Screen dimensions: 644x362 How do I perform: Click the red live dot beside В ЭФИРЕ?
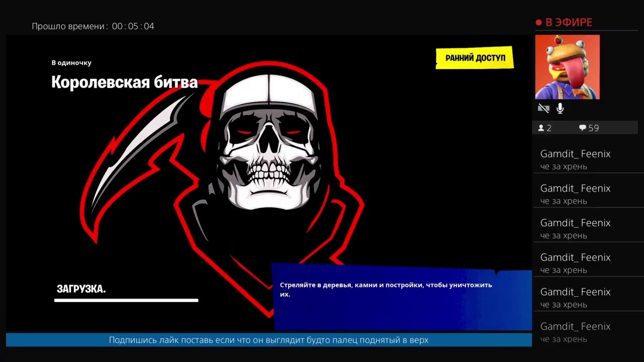point(538,23)
